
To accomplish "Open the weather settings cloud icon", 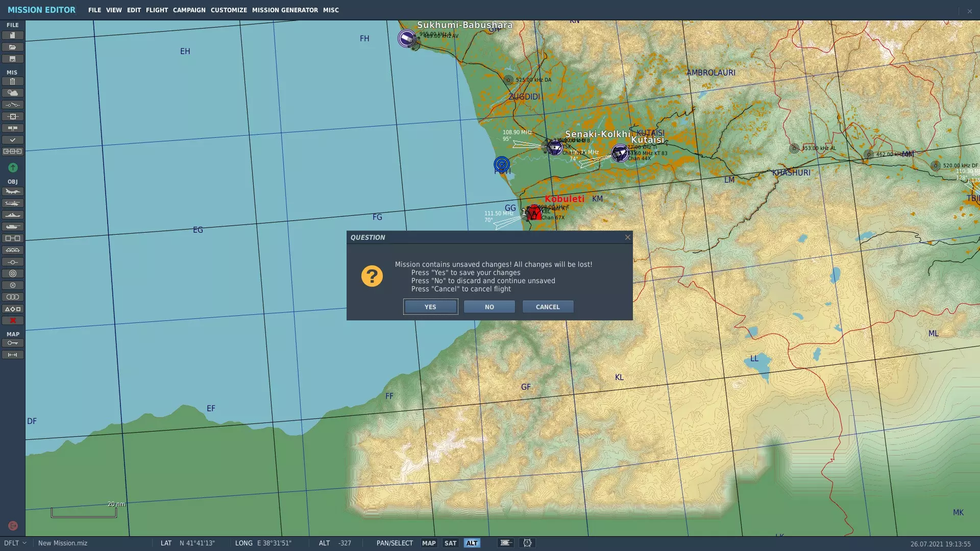I will click(12, 93).
